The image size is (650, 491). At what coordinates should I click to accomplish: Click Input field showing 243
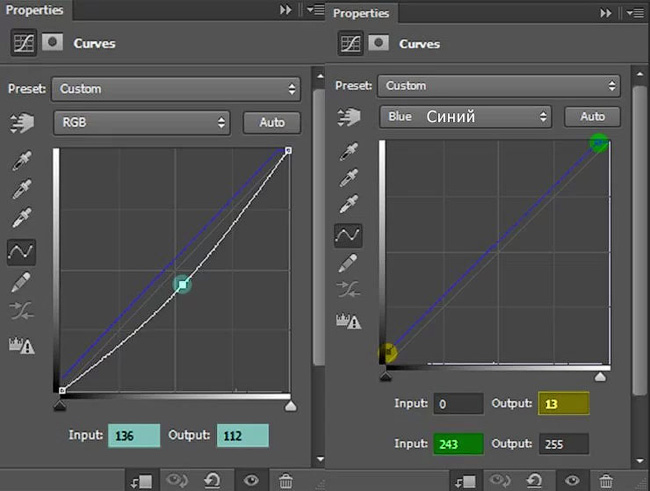(458, 444)
